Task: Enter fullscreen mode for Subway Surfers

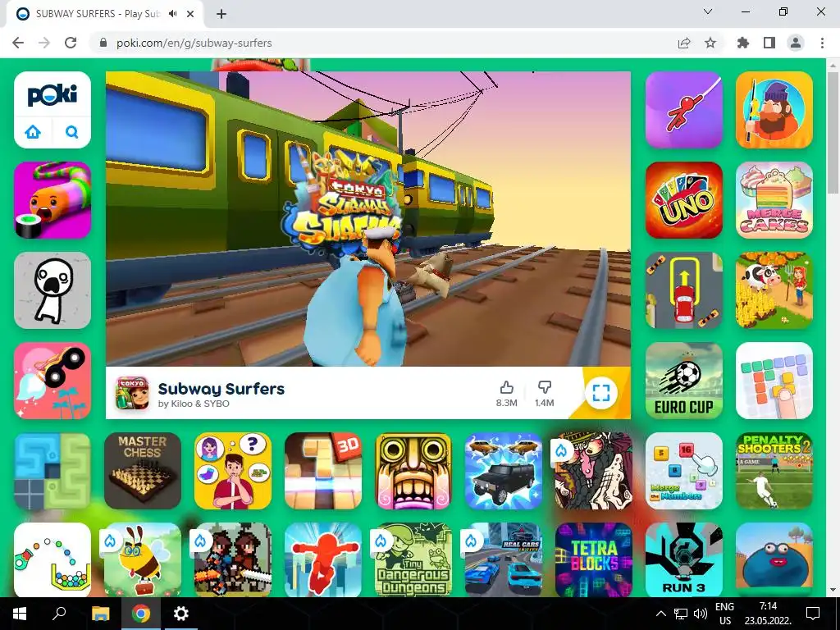Action: [x=601, y=393]
